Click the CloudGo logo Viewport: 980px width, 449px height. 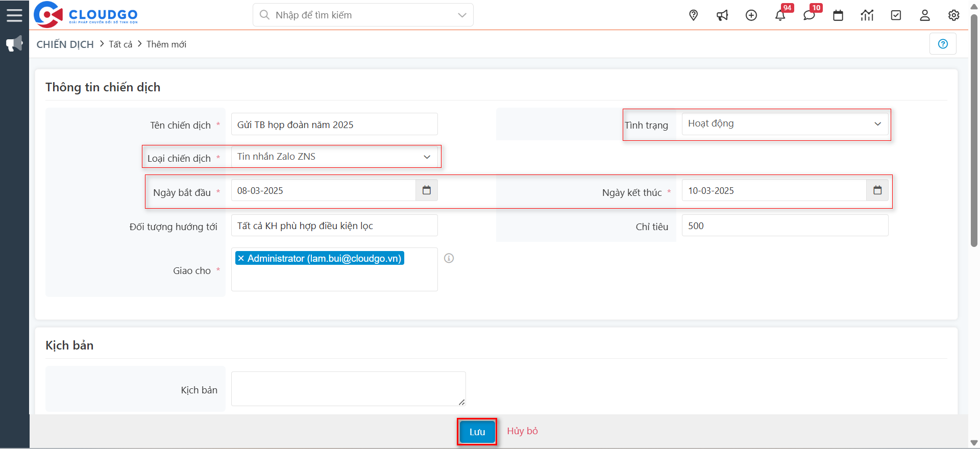tap(86, 15)
